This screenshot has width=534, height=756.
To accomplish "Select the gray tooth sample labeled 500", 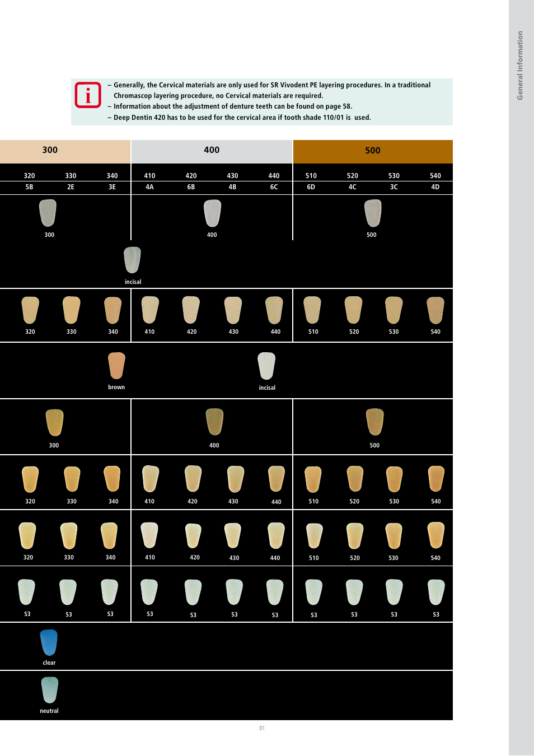I will coord(373,213).
